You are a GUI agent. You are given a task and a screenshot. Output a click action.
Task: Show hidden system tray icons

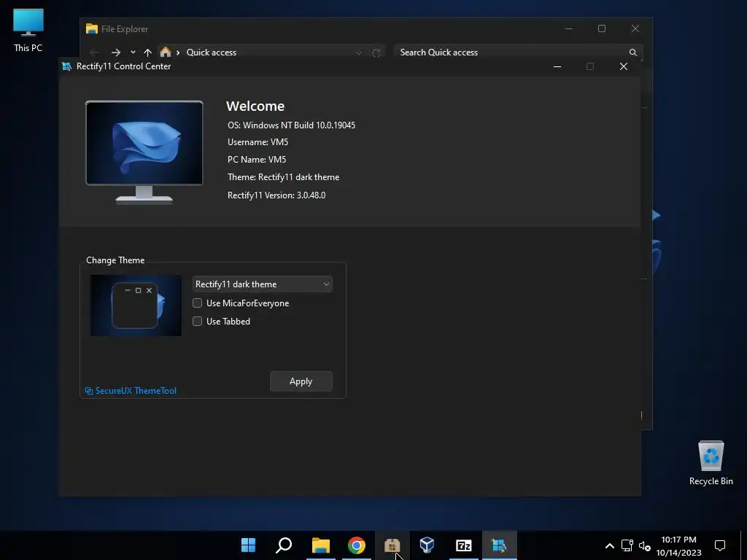tap(609, 545)
